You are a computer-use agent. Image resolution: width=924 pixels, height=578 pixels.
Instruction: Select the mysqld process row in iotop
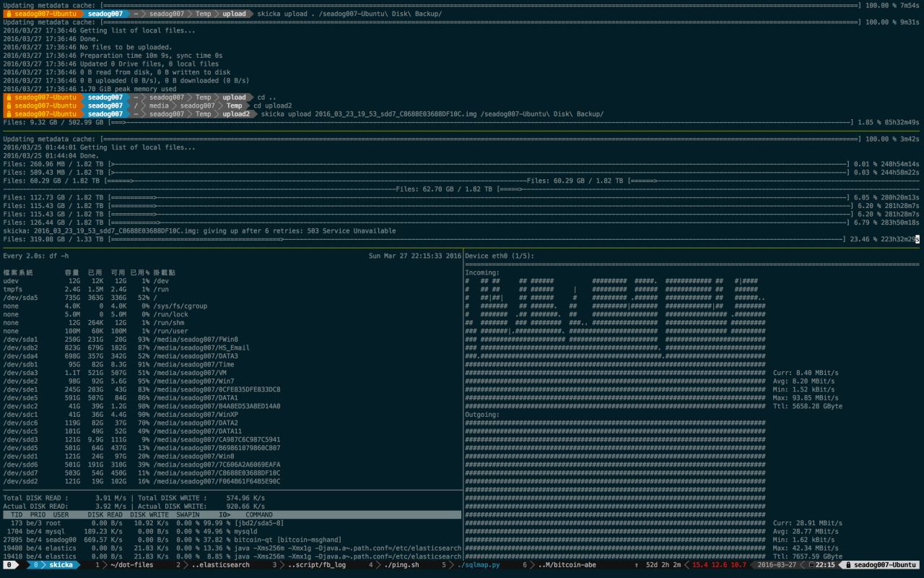tap(232, 532)
